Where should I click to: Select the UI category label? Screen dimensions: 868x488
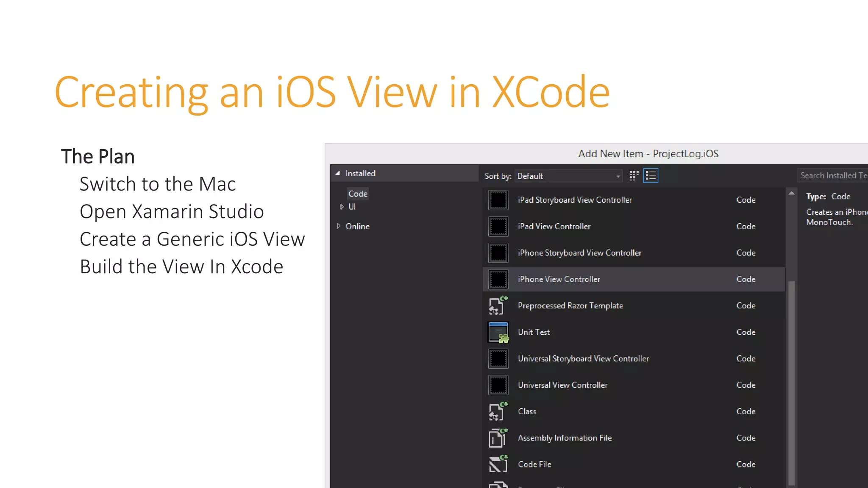tap(352, 207)
